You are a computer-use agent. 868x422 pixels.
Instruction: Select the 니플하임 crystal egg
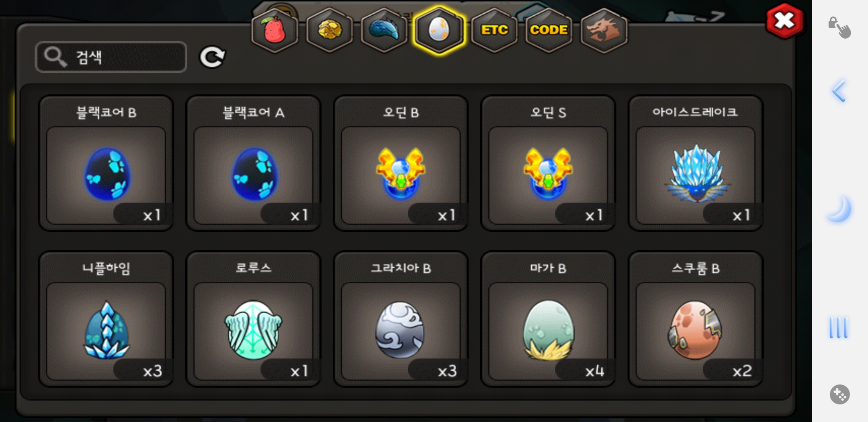pyautogui.click(x=106, y=319)
